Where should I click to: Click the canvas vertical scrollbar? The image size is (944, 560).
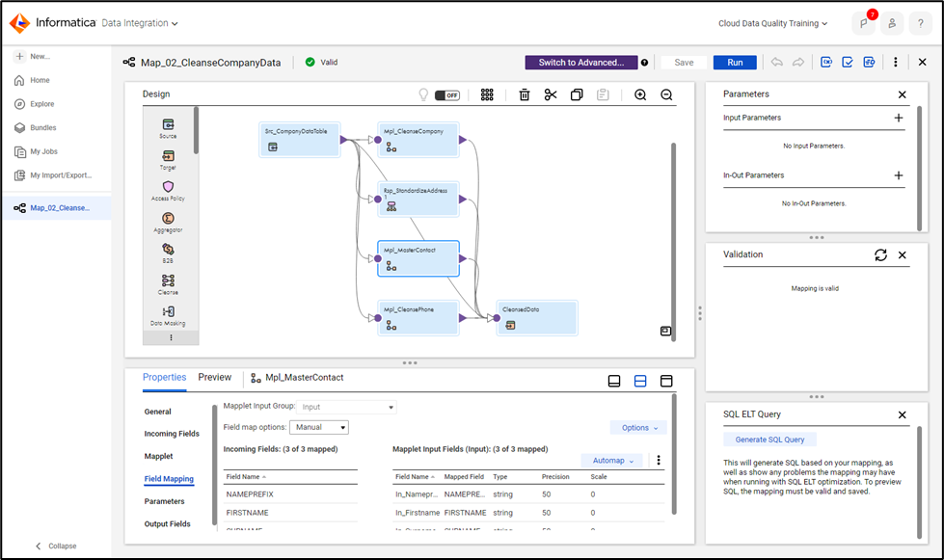673,242
